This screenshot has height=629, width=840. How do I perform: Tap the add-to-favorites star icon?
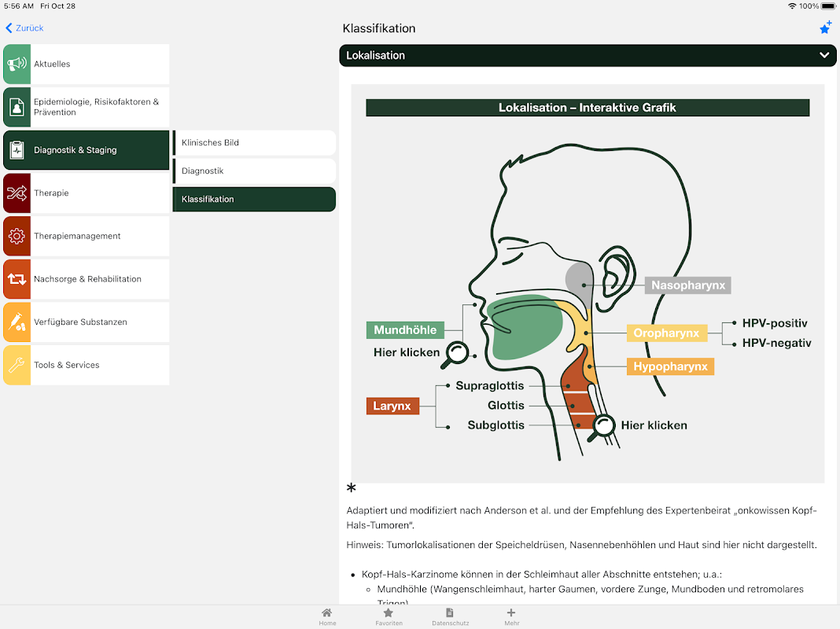point(826,28)
